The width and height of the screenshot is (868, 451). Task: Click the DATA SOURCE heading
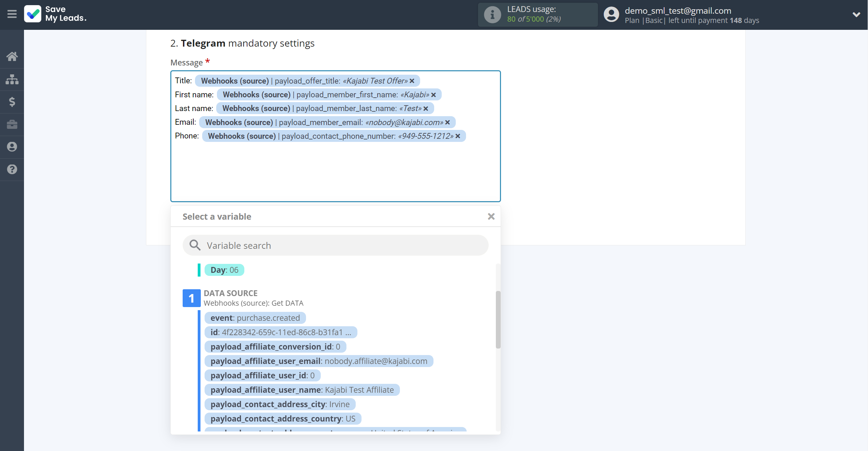pos(231,293)
